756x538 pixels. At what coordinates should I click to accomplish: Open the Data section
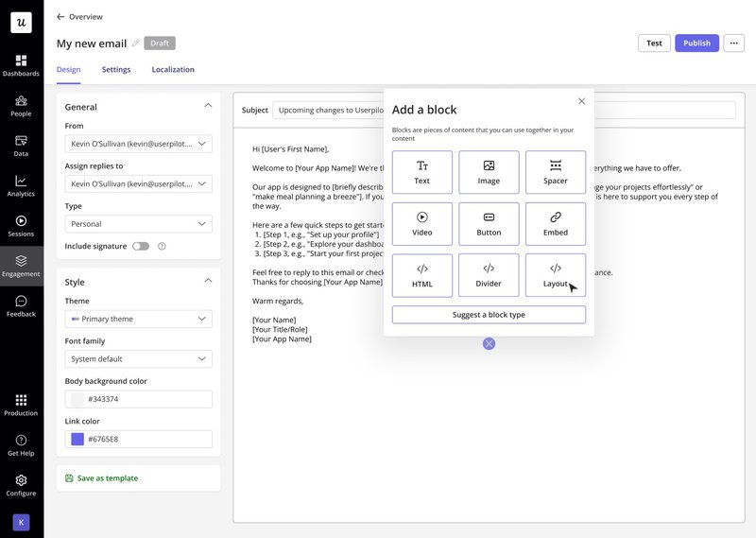coord(21,147)
